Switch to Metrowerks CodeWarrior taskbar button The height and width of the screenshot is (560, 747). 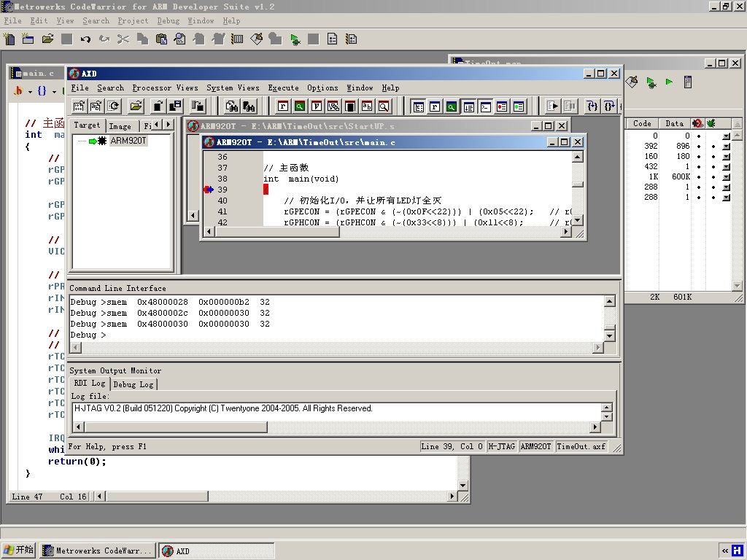[98, 551]
